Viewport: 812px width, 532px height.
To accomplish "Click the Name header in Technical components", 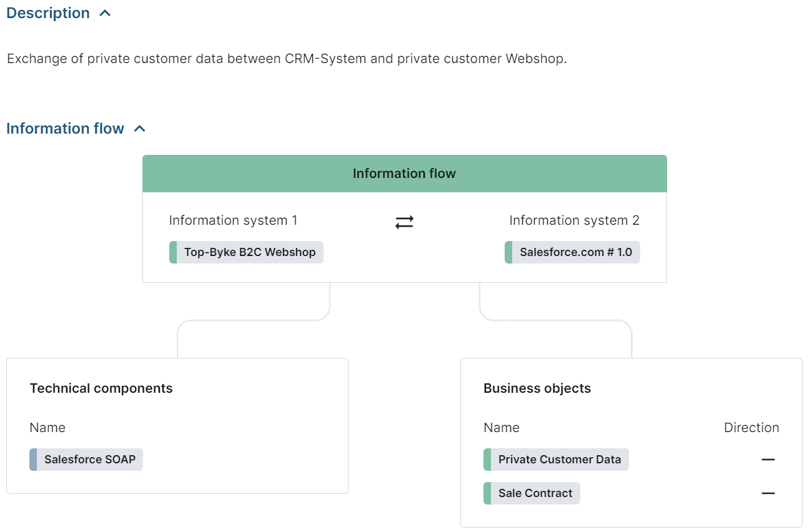I will point(47,428).
